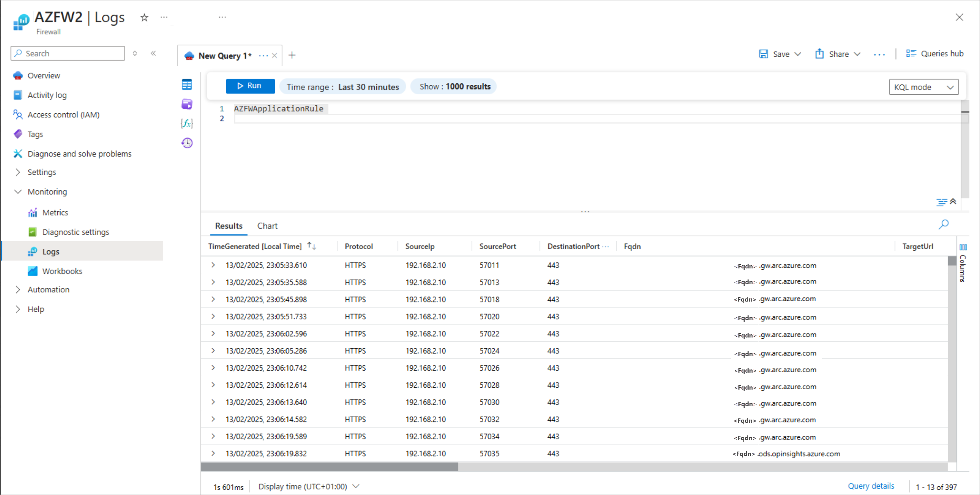Click the ods.opinsights.azure.com Fqdn cell
Image resolution: width=980 pixels, height=495 pixels.
coord(786,454)
